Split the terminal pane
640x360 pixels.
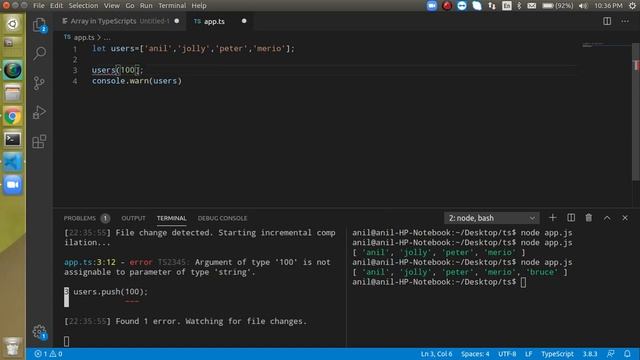coord(571,218)
